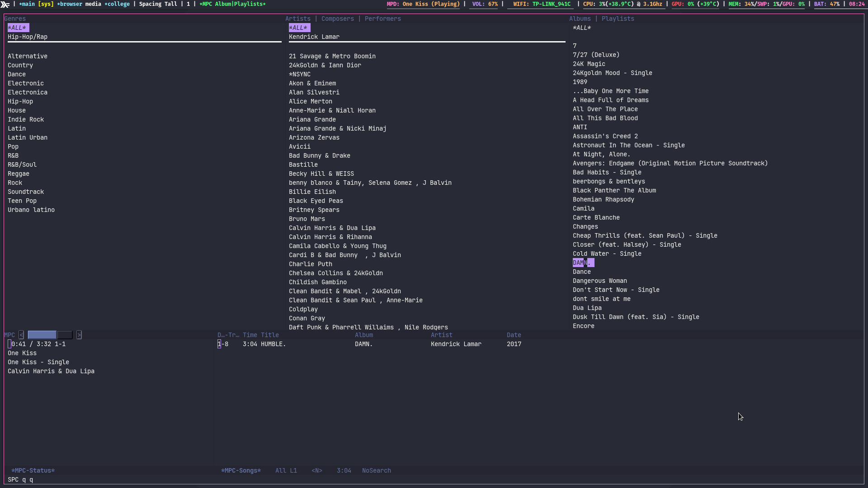Click the BAT 47% battery indicator

click(x=826, y=4)
